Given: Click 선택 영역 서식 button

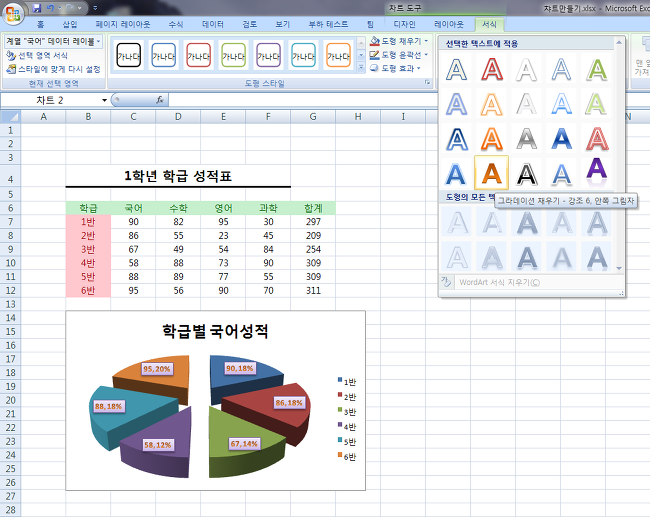Looking at the screenshot, I should click(x=36, y=56).
